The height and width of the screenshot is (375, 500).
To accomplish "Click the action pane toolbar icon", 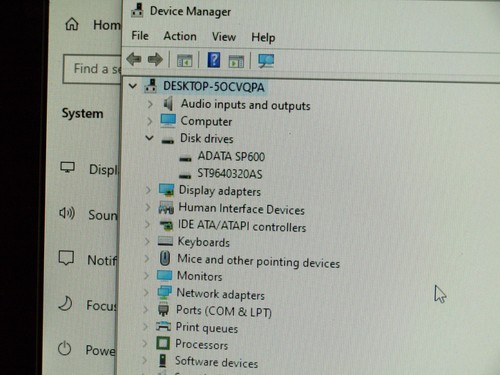I will (x=236, y=61).
